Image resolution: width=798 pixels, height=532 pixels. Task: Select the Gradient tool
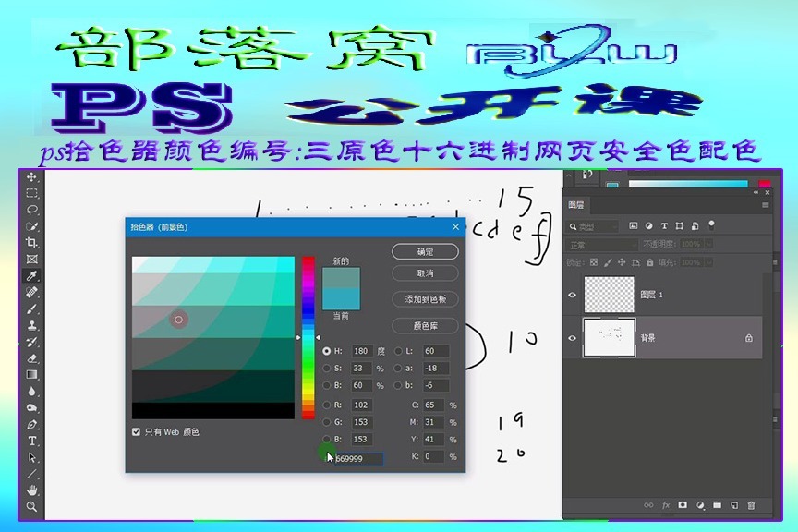[x=31, y=375]
